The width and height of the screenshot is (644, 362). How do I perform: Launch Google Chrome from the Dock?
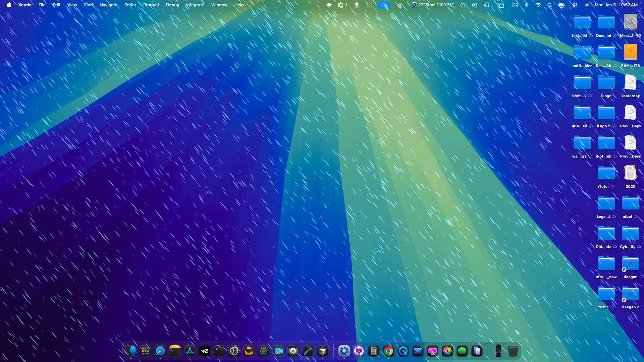(388, 351)
